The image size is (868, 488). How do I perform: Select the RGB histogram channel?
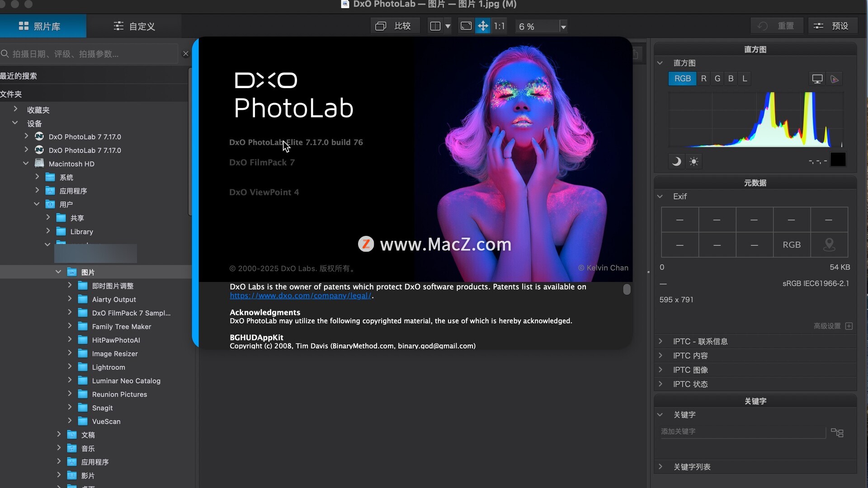click(x=682, y=79)
